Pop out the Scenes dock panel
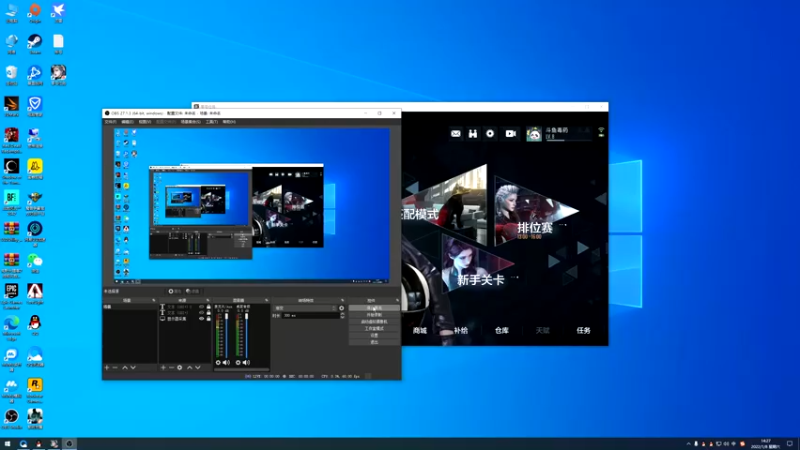This screenshot has width=800, height=450. pyautogui.click(x=153, y=300)
